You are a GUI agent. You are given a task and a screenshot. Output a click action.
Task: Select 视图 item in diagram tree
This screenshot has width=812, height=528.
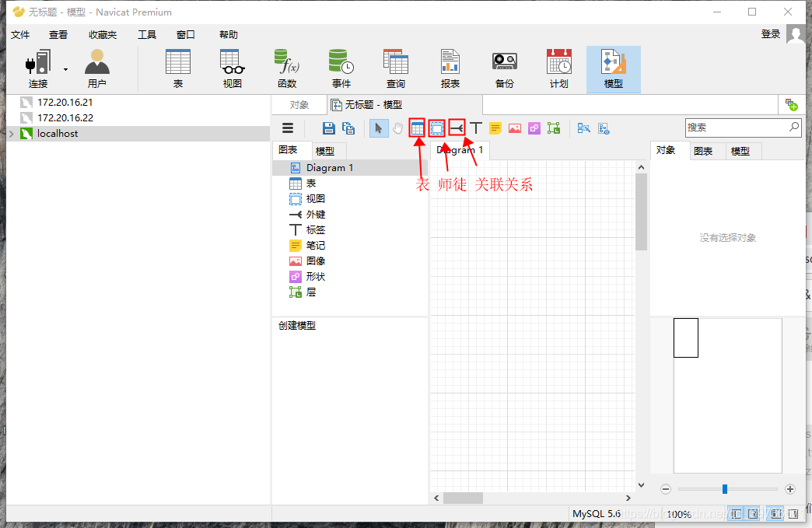[315, 199]
